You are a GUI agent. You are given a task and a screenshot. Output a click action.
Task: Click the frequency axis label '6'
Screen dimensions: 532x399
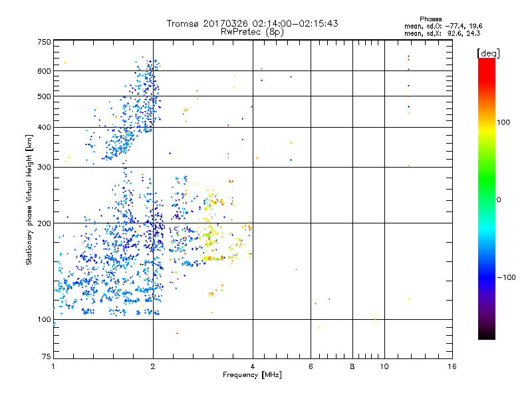pos(311,366)
